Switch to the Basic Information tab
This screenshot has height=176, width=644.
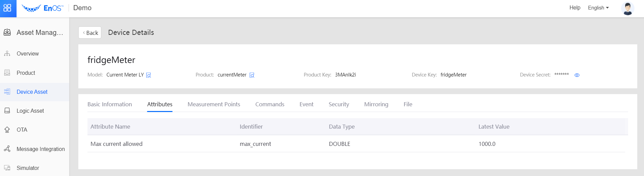[109, 104]
